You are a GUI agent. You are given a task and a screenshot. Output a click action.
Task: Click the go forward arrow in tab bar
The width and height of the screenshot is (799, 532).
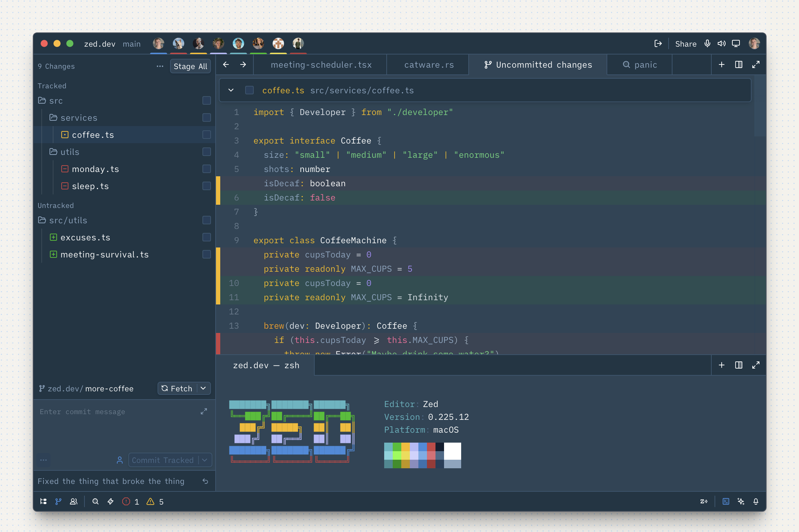tap(243, 64)
